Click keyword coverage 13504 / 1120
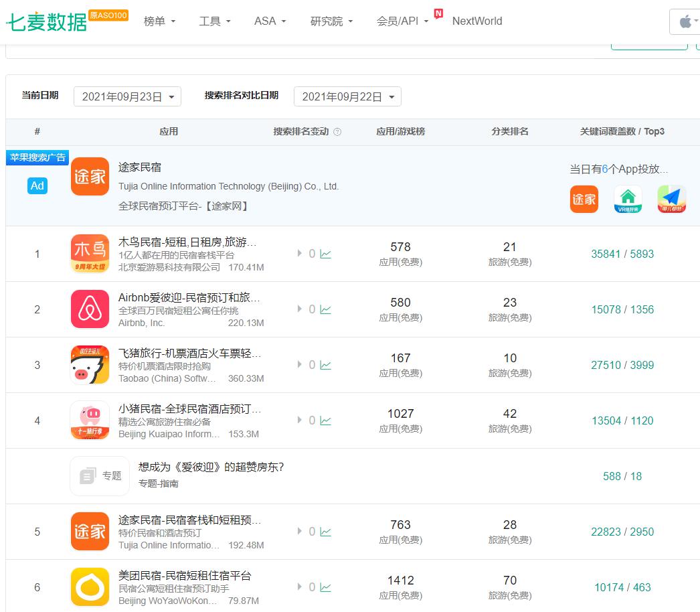Image resolution: width=700 pixels, height=612 pixels. (622, 420)
